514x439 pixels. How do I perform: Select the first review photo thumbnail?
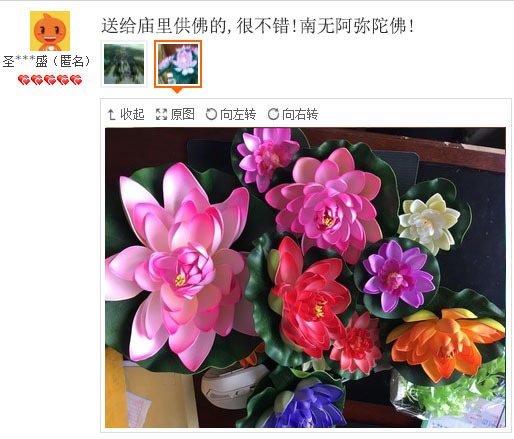point(124,64)
